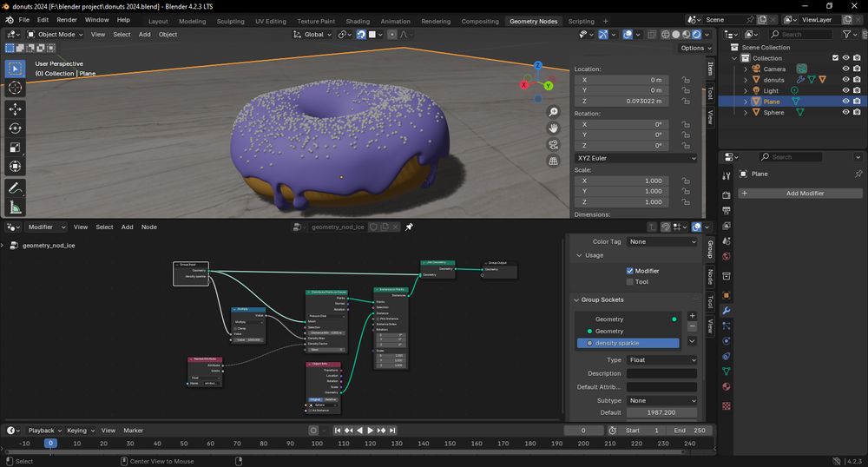Choose the Annotate pencil tool
This screenshot has width=868, height=467.
(x=15, y=188)
